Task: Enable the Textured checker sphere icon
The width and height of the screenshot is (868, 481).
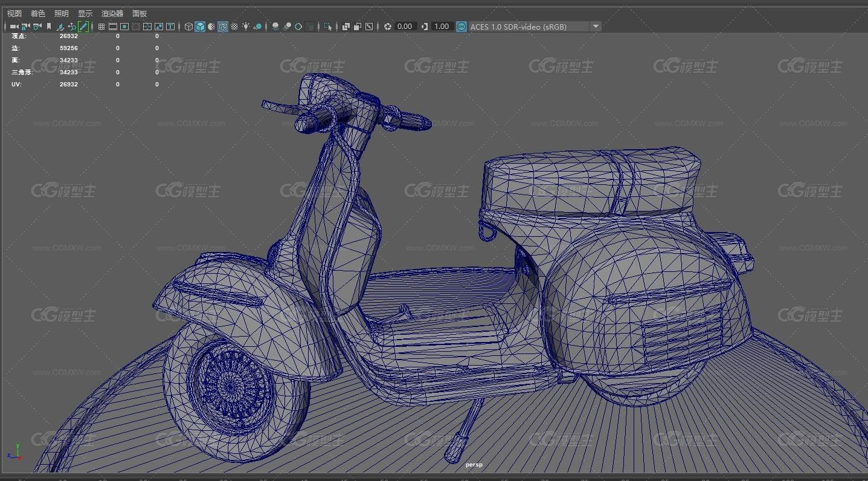Action: tap(234, 27)
